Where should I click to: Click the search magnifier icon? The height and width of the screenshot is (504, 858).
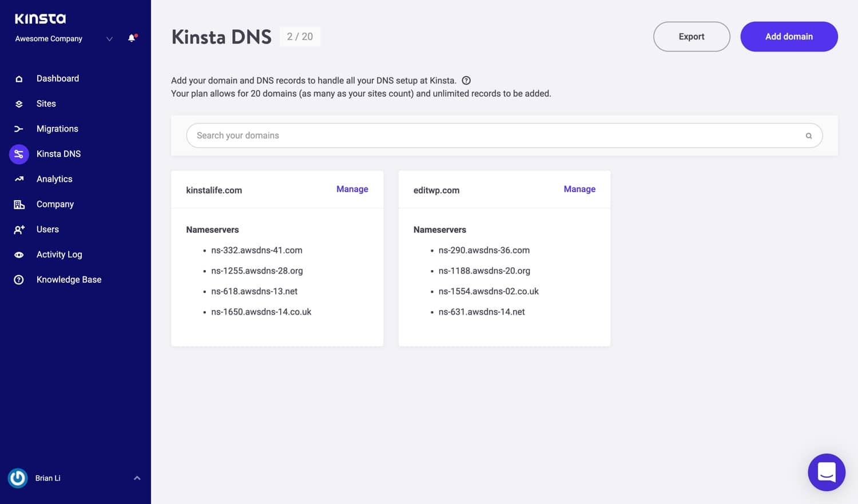[808, 136]
